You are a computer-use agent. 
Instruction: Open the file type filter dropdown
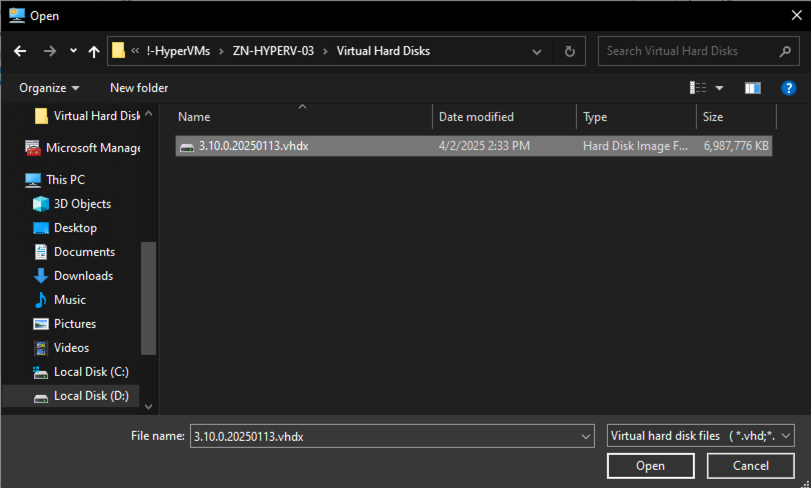pos(700,436)
